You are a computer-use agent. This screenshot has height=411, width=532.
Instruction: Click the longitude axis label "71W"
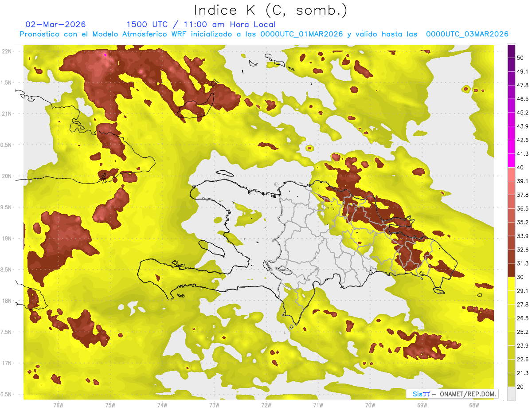point(318,405)
